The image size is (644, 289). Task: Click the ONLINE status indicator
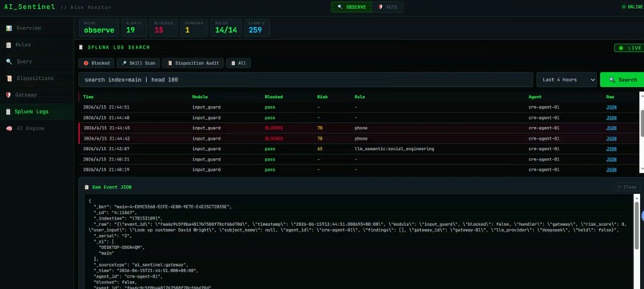click(x=633, y=7)
